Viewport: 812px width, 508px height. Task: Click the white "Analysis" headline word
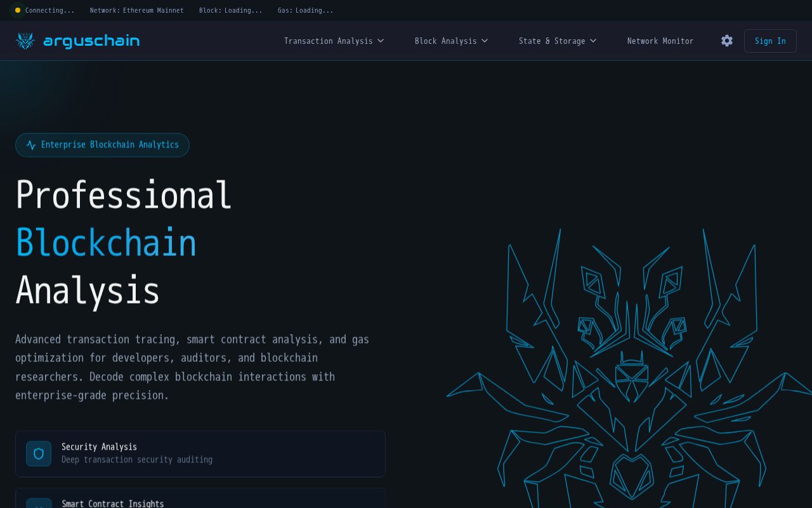click(x=88, y=291)
